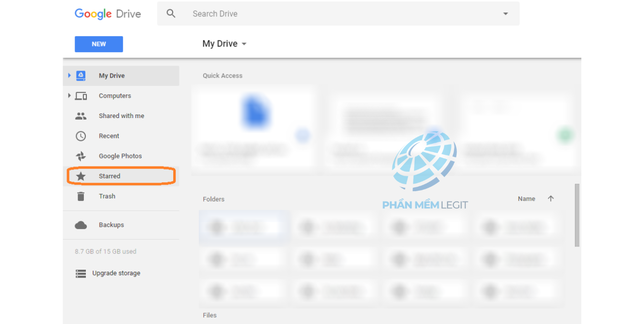
Task: Click the vertical scrollbar
Action: 577,215
